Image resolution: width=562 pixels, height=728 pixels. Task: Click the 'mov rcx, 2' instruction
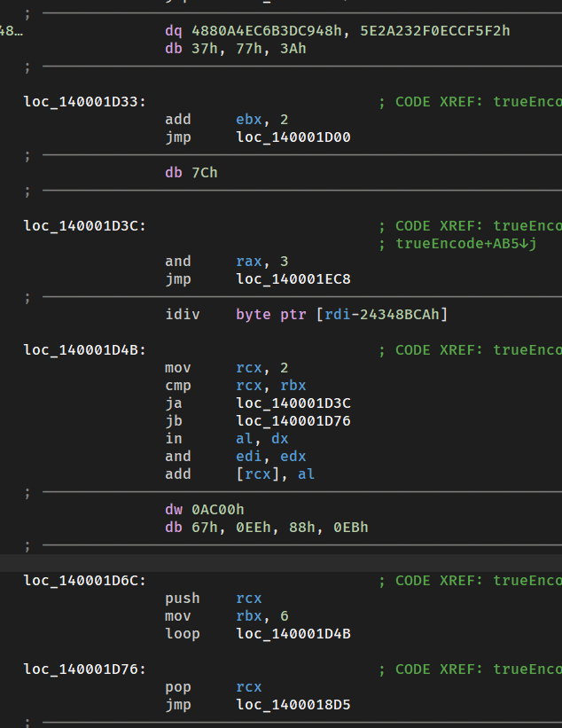(227, 368)
